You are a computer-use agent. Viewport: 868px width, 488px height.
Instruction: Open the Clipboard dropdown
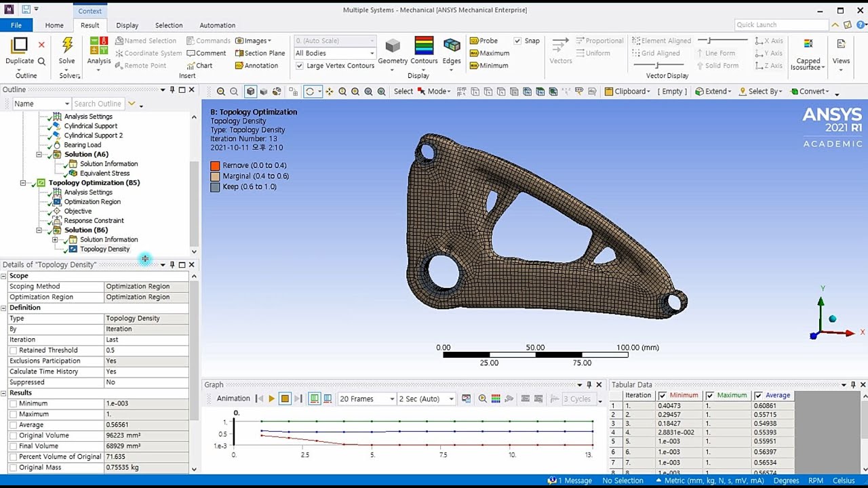[628, 91]
